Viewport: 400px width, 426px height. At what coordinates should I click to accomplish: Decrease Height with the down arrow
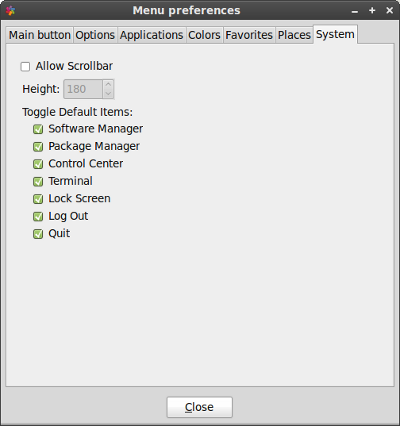108,94
